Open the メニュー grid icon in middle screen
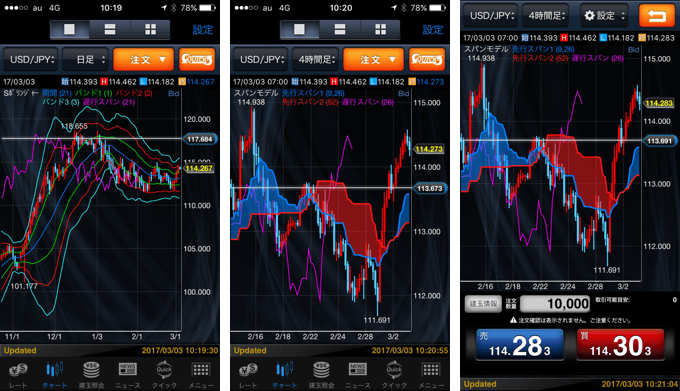The height and width of the screenshot is (391, 680). 431,375
